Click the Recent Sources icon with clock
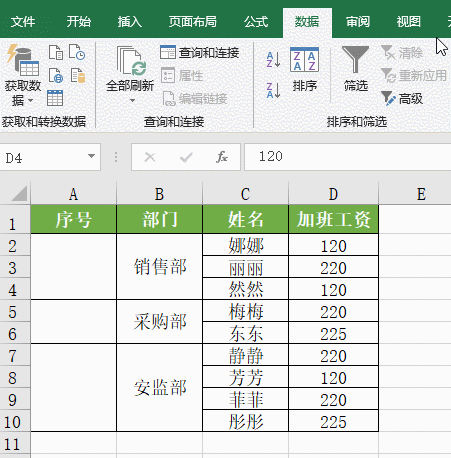 77,52
